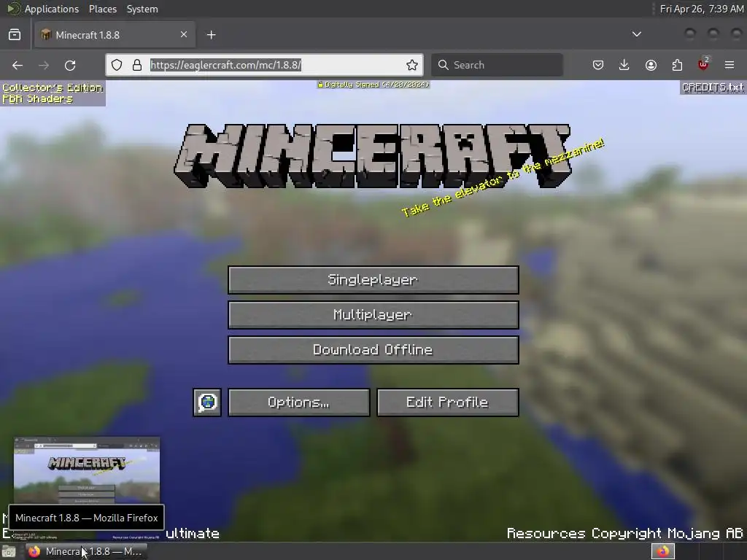Bookmark this page with the star
This screenshot has height=560, width=747.
[x=412, y=65]
